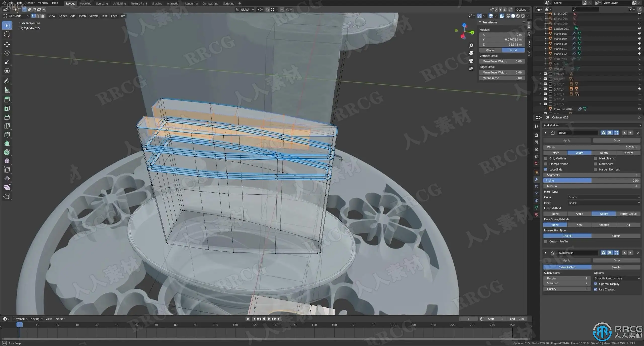The image size is (644, 346).
Task: Open the Add Modifier dropdown
Action: [592, 125]
